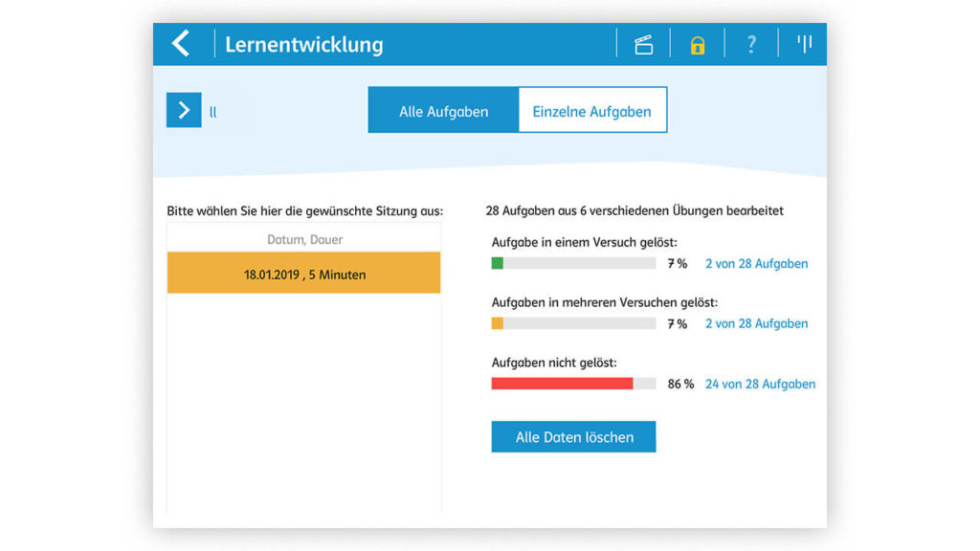
Task: Open '2 von 28 Aufgaben' for multiple-attempts tasks
Action: coord(756,324)
